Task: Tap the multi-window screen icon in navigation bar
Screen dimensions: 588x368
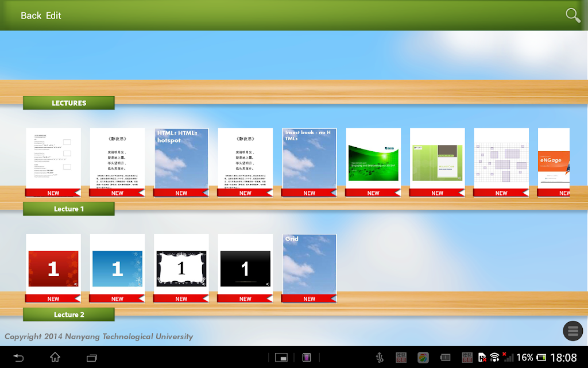Action: tap(281, 358)
